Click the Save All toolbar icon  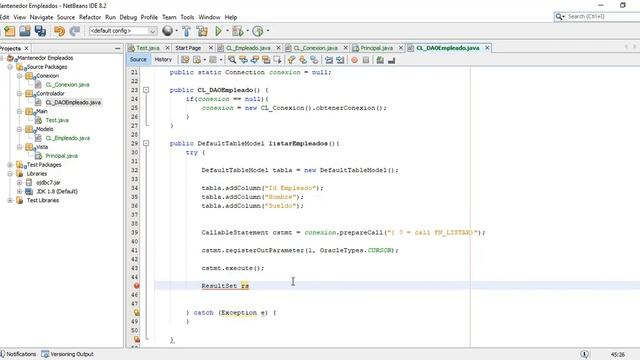click(40, 31)
